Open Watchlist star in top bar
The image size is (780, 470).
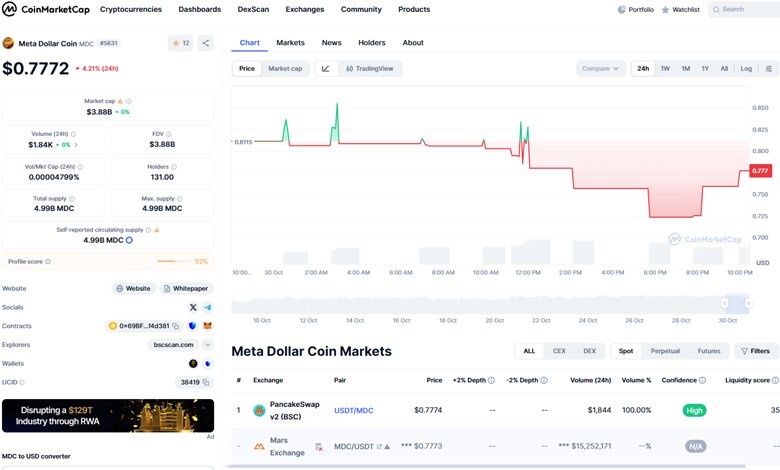tap(665, 9)
